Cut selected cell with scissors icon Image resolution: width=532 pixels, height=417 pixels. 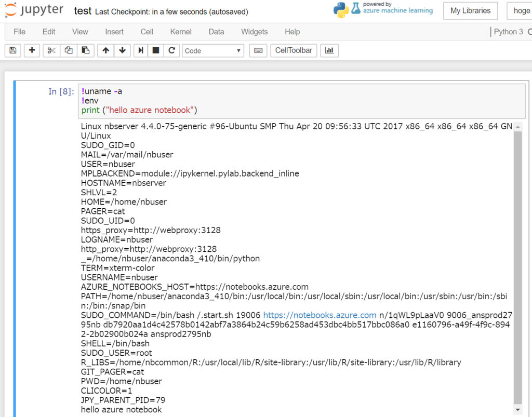click(51, 50)
